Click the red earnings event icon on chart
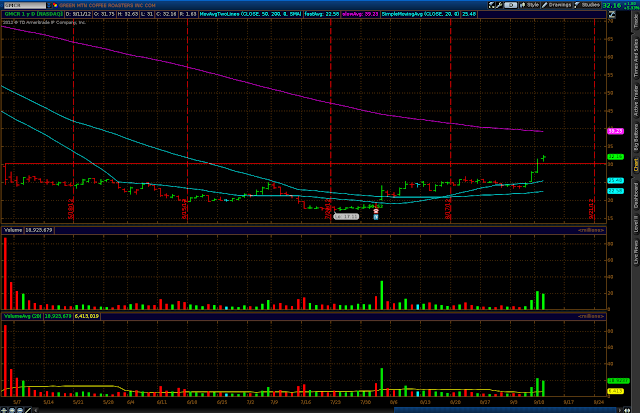Screen dimensions: 640x413 pyautogui.click(x=376, y=211)
